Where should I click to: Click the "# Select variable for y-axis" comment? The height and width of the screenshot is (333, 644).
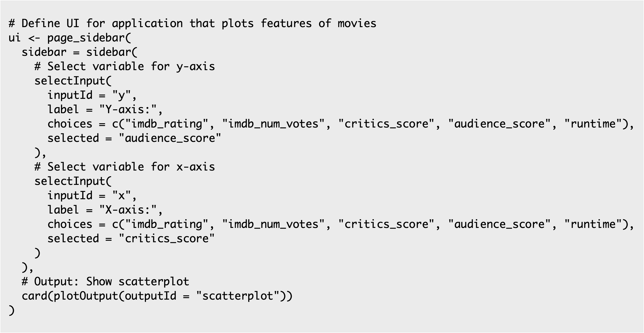[124, 67]
